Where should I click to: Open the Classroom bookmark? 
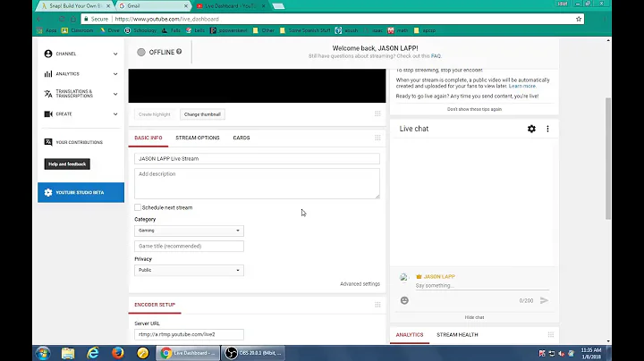pos(77,30)
